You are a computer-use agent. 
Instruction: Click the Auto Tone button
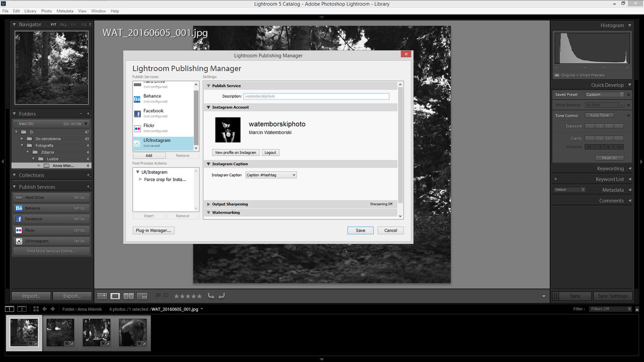tap(599, 116)
